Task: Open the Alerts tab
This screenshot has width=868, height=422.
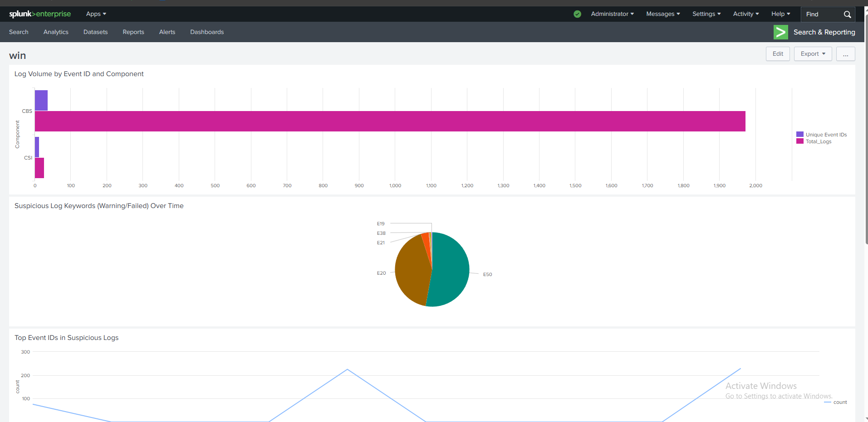Action: 167,32
